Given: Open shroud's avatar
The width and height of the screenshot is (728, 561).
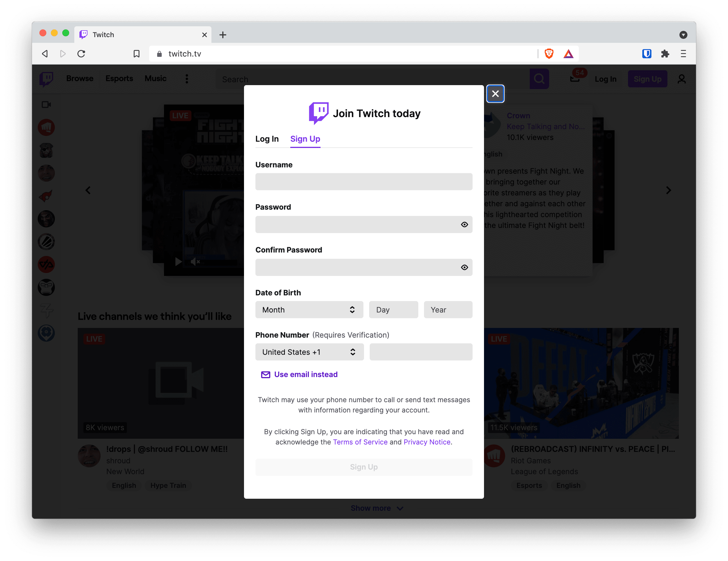Looking at the screenshot, I should click(x=89, y=456).
